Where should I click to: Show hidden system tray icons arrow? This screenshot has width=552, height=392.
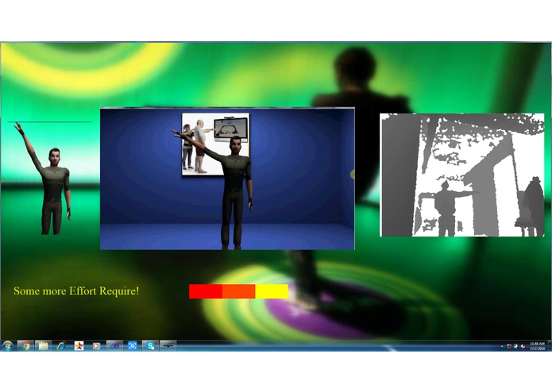[x=502, y=346]
